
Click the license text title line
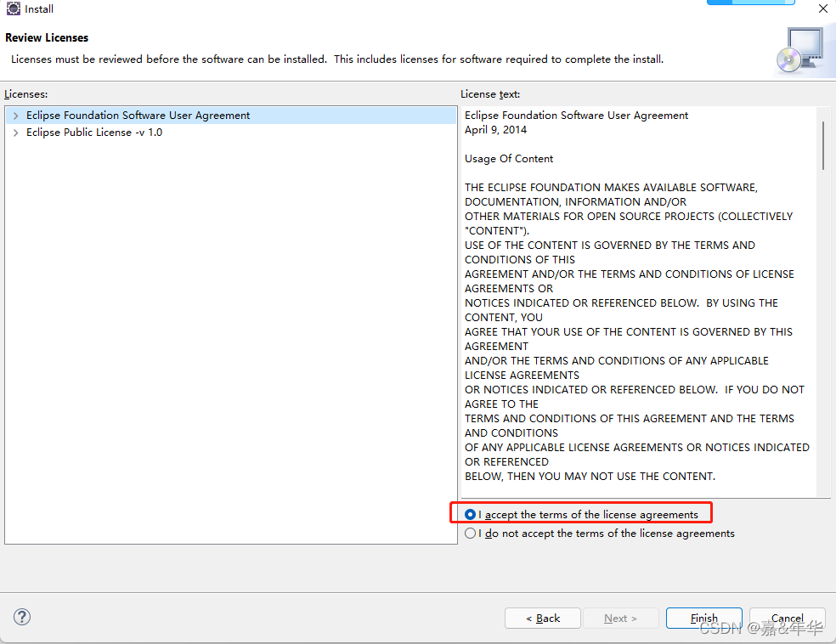[x=576, y=116]
